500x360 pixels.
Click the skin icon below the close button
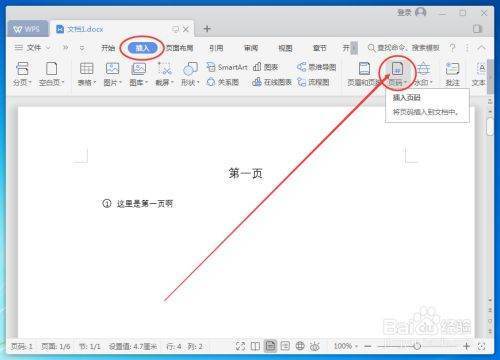477,29
